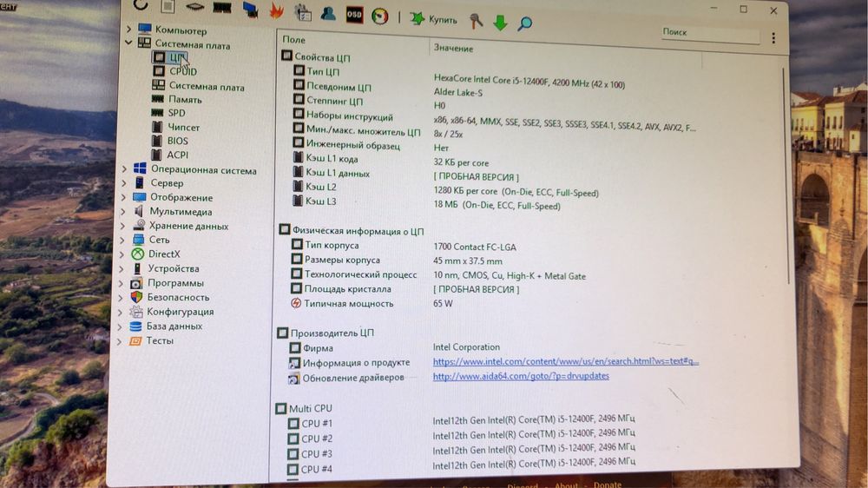Launch the stability test flame icon
The width and height of the screenshot is (868, 488).
[x=276, y=10]
